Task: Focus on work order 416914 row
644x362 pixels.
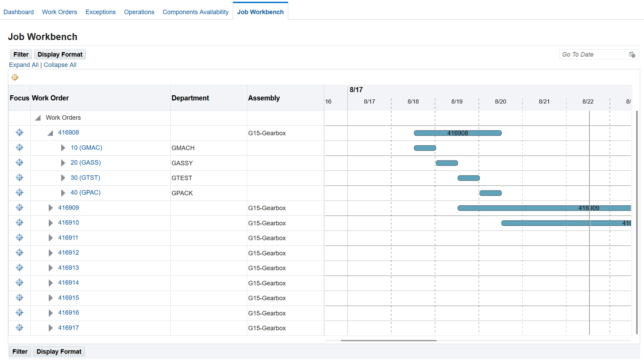Action: (20, 283)
